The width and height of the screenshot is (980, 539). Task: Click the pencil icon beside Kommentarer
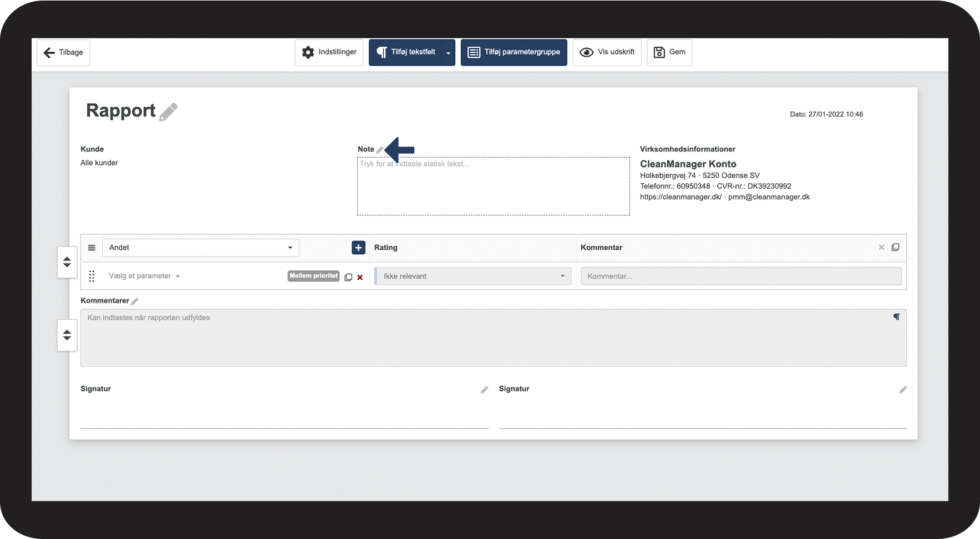[x=135, y=301]
